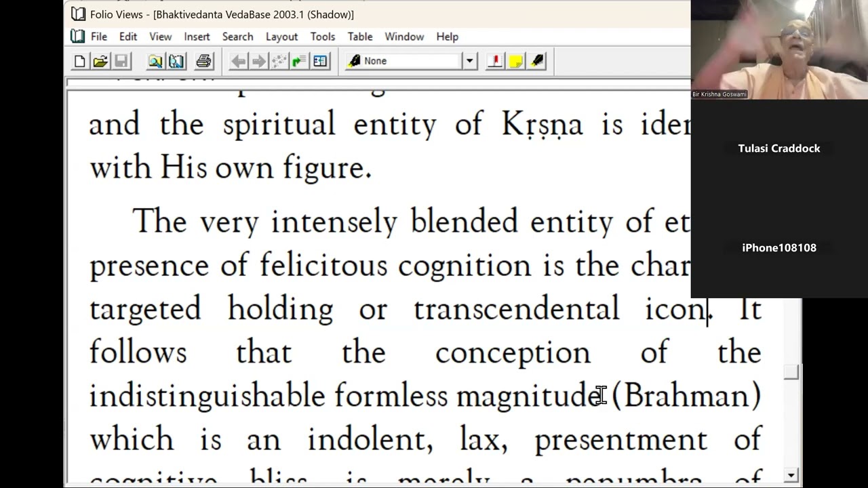Click the bookmark icon with red marker
The image size is (868, 488).
(x=495, y=61)
